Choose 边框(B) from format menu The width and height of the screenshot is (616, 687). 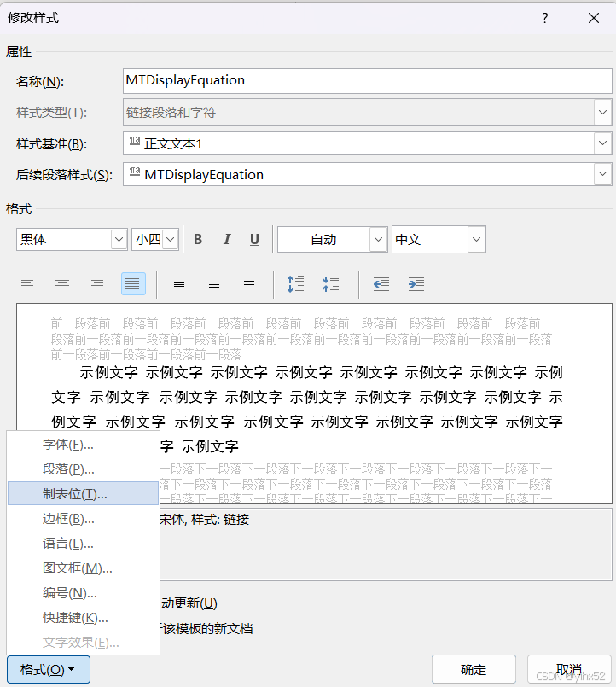tap(84, 519)
